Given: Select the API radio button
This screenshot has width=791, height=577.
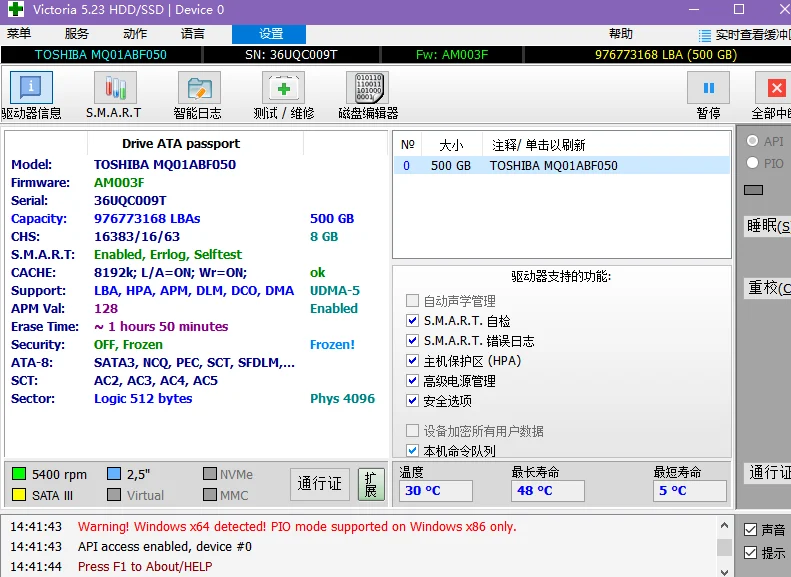Looking at the screenshot, I should (752, 141).
